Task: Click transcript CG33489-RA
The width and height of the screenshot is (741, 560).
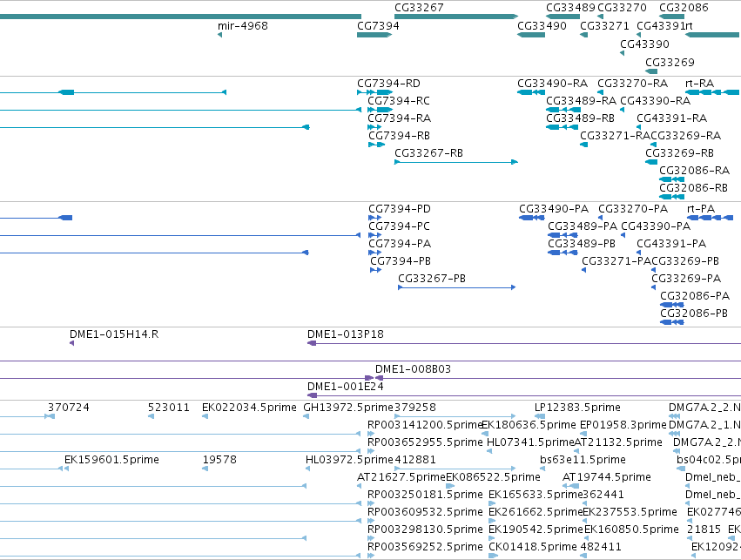Action: (582, 101)
